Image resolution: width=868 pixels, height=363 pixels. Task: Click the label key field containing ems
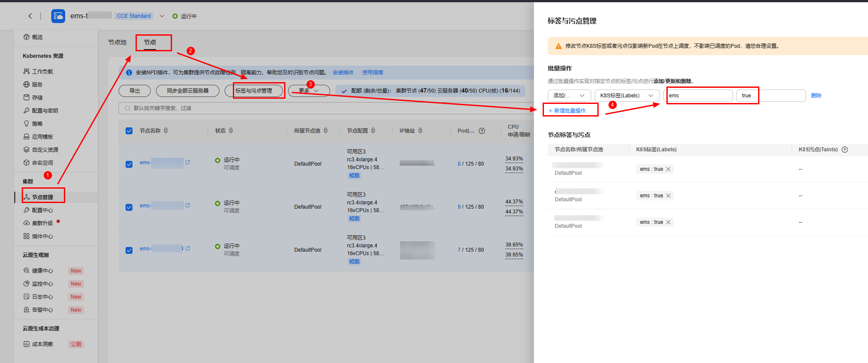pyautogui.click(x=698, y=96)
